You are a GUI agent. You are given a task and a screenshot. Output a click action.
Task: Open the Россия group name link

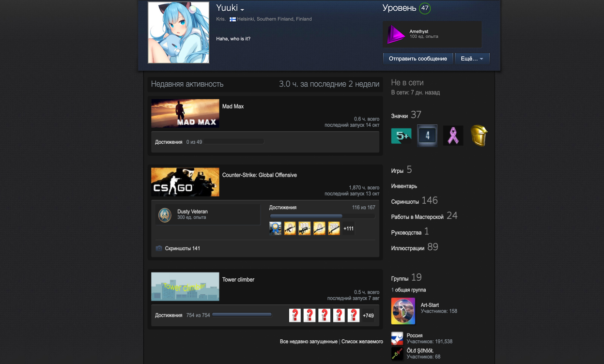click(x=415, y=335)
